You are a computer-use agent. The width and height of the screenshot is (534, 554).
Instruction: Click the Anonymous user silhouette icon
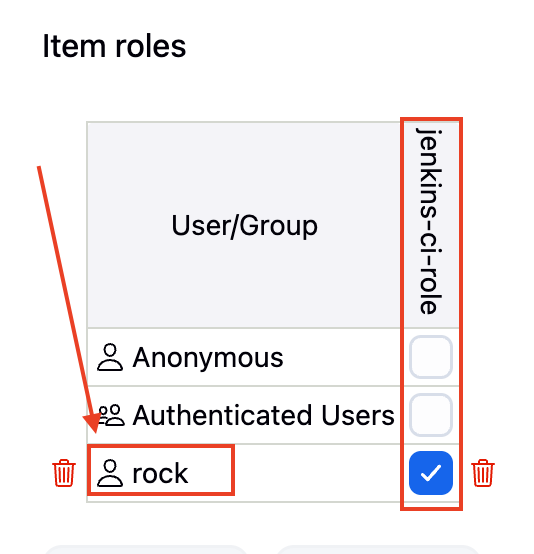click(110, 357)
